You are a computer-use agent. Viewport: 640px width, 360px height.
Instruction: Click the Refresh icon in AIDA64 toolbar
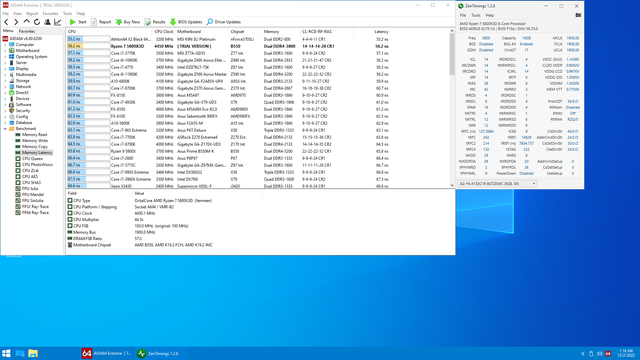point(37,22)
